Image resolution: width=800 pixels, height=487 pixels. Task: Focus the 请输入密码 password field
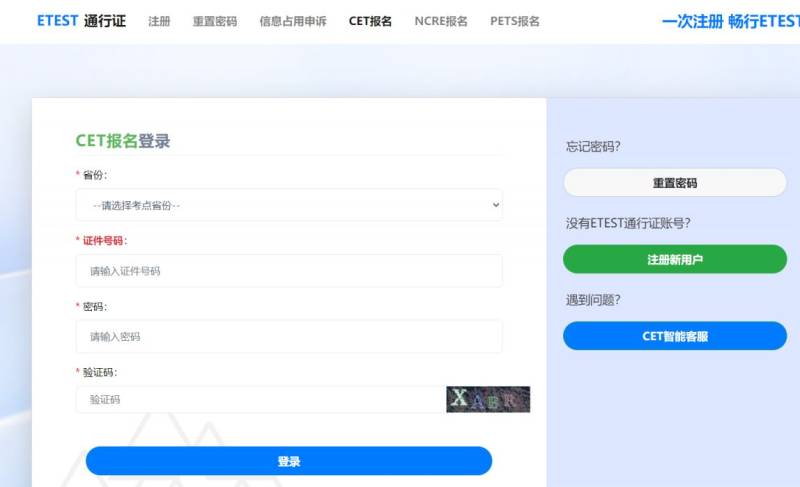tap(289, 337)
